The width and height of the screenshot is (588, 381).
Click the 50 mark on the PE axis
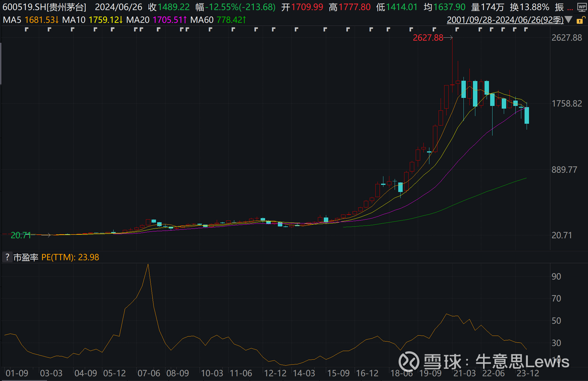click(556, 321)
